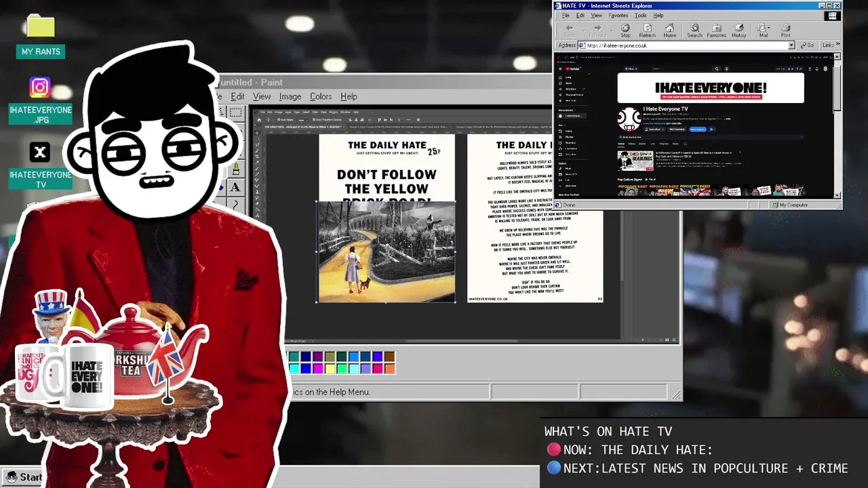This screenshot has width=868, height=488.
Task: Click the Windows Start button
Action: [x=24, y=477]
